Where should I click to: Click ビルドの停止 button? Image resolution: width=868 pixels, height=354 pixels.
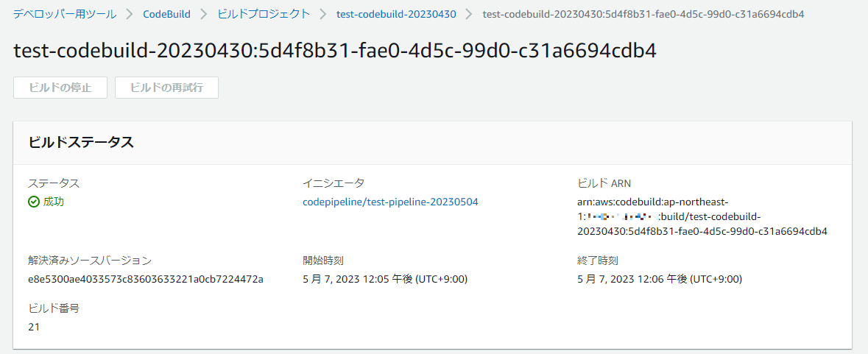60,88
